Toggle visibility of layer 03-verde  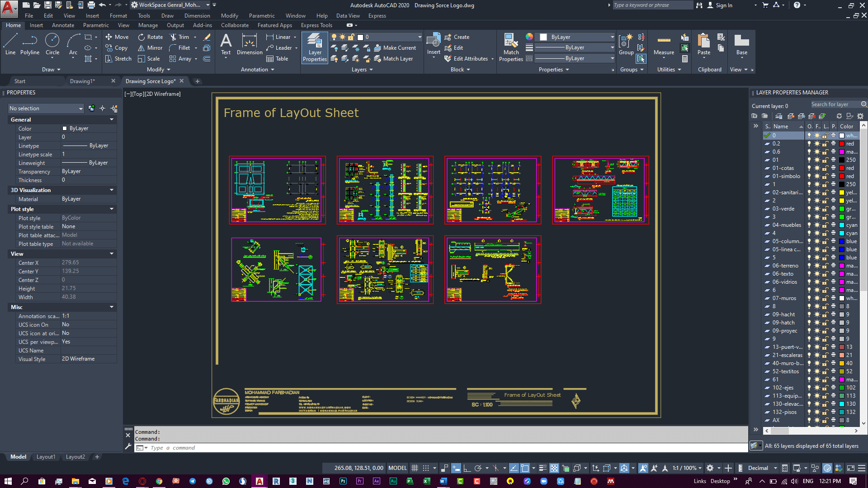coord(807,209)
